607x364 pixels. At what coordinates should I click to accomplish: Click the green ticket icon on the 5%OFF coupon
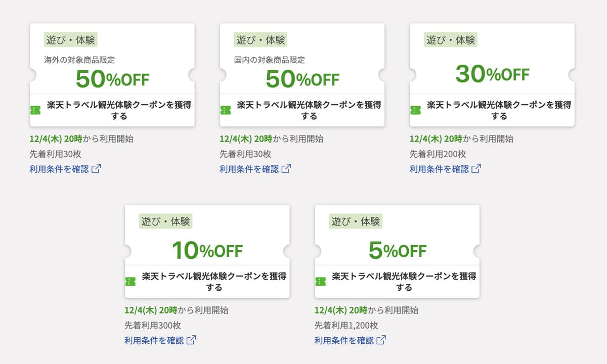pyautogui.click(x=321, y=281)
